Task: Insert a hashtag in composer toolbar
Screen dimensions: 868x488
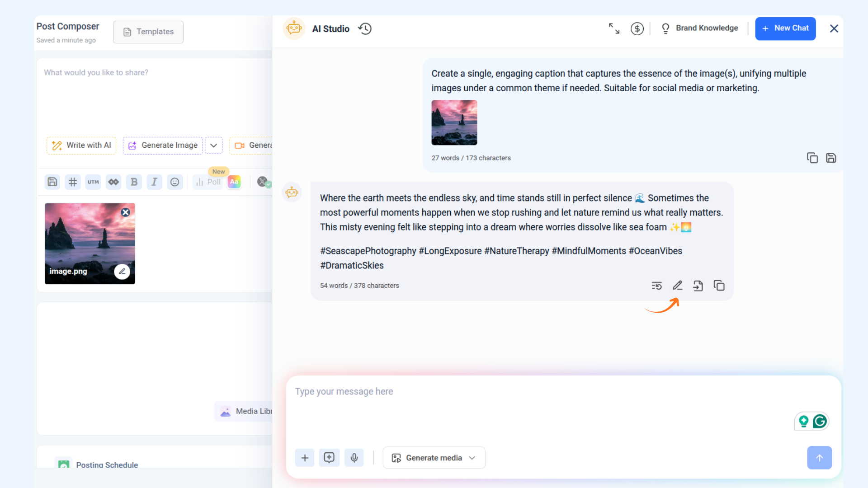Action: tap(73, 182)
